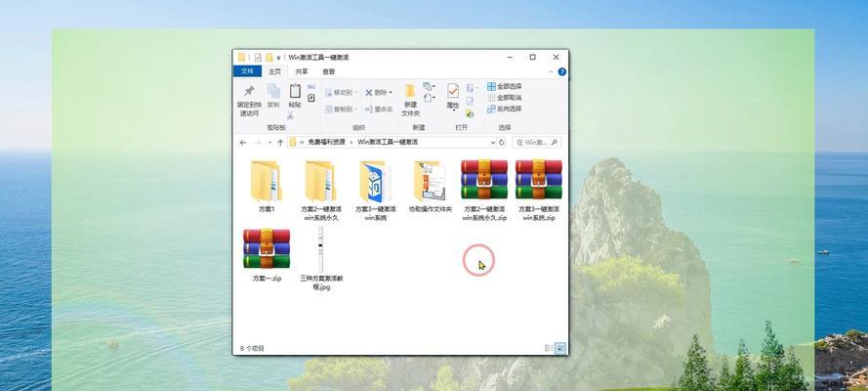Viewport: 868px width, 391px height.
Task: Pin folder to Quick access (固定到快速访问)
Action: click(x=249, y=101)
